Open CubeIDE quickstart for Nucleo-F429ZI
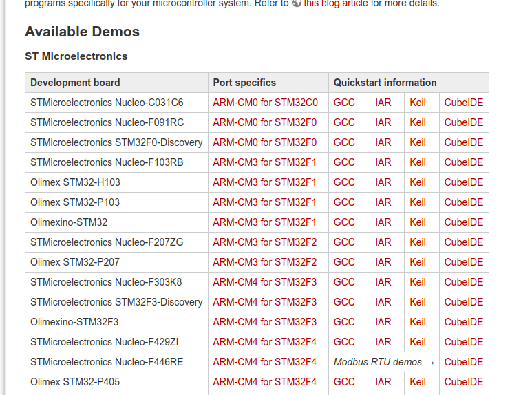Viewport: 532px width, 395px height. tap(464, 342)
